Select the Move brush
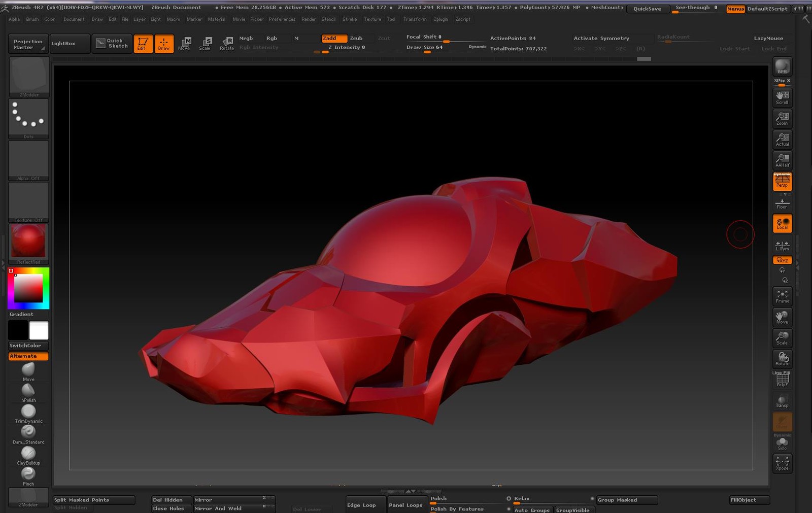The image size is (812, 513). pyautogui.click(x=28, y=372)
